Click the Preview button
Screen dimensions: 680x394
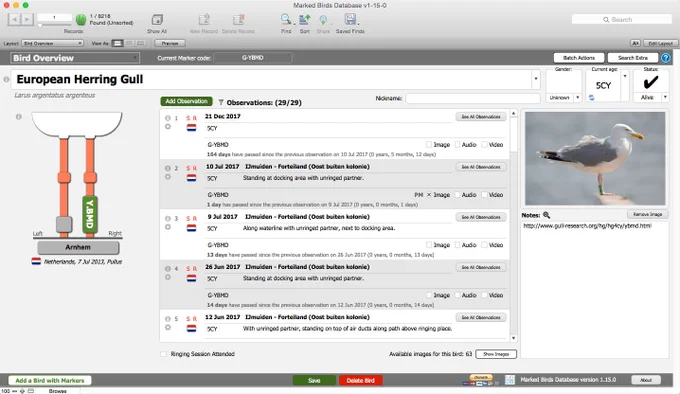point(170,43)
